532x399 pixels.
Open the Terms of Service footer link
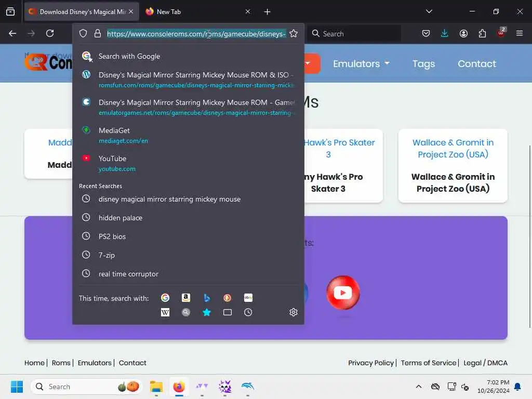point(429,363)
